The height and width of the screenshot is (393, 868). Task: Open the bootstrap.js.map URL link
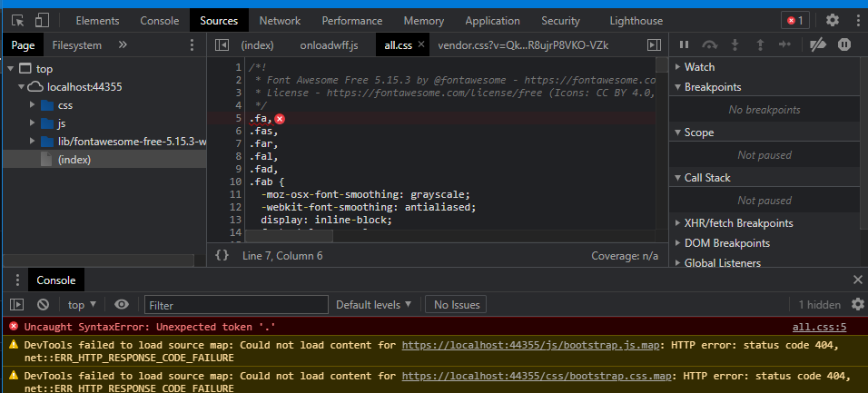click(x=530, y=345)
